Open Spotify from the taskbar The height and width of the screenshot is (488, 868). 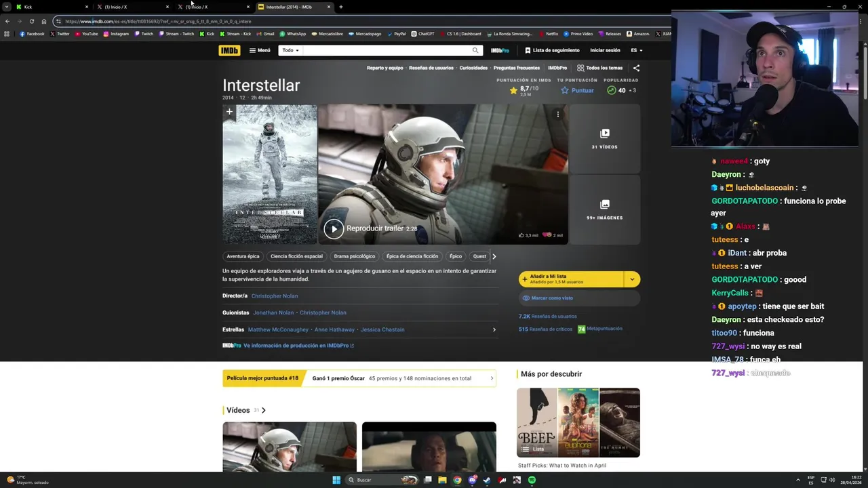pyautogui.click(x=532, y=480)
